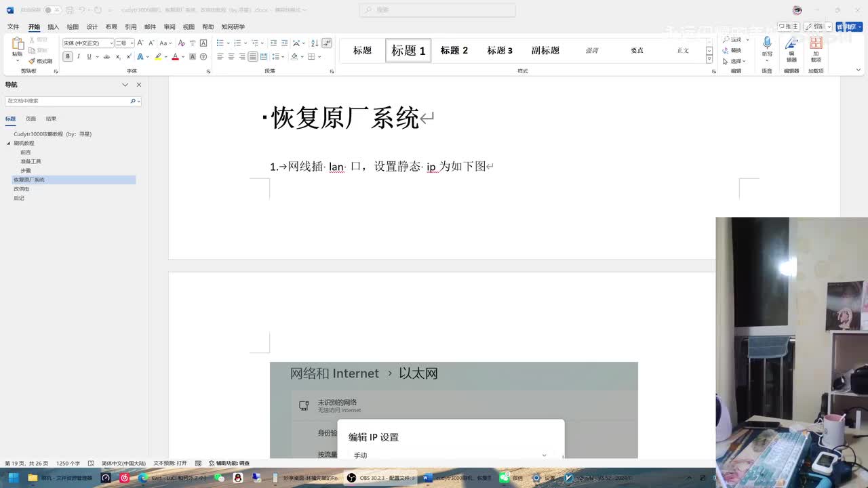This screenshot has height=488, width=868.
Task: Open the line spacing dropdown
Action: (x=277, y=57)
